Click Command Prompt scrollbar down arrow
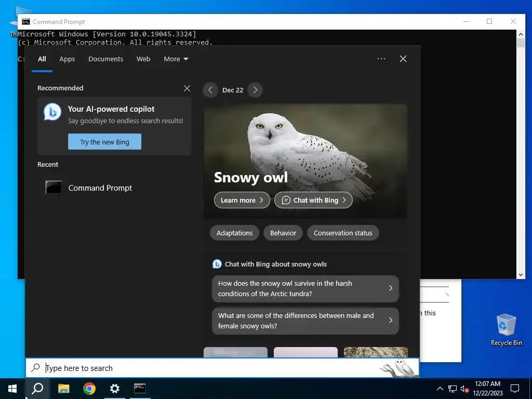 click(x=521, y=274)
